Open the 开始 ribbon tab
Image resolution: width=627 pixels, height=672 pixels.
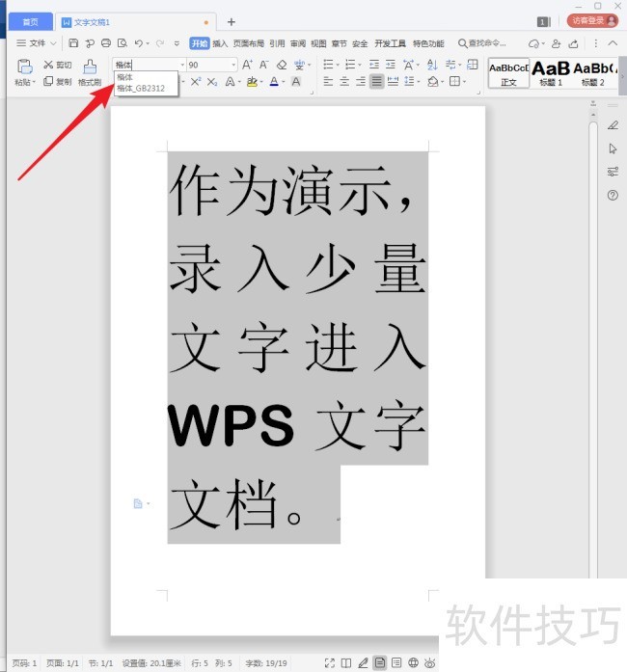click(x=199, y=43)
